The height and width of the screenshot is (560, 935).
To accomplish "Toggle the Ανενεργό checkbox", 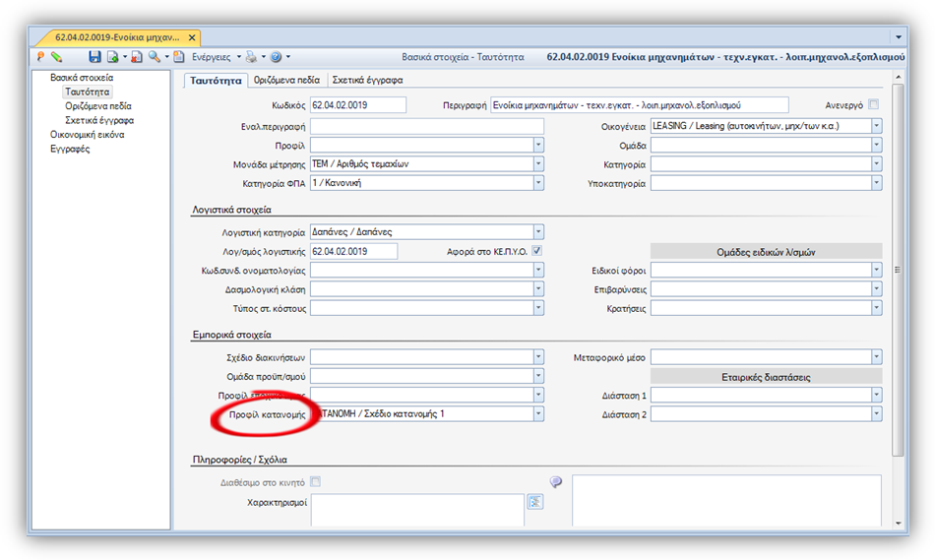I will [x=874, y=104].
